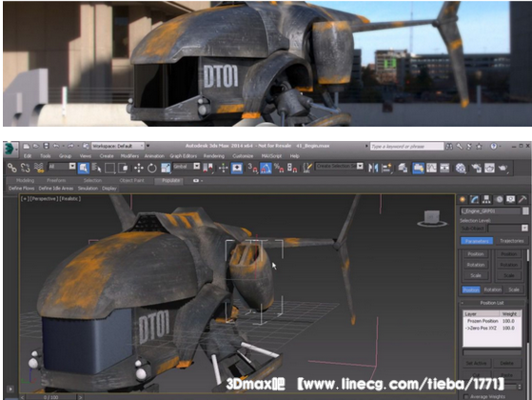The image size is (532, 400).
Task: Open the 3ds Max application menu logo
Action: pos(10,149)
